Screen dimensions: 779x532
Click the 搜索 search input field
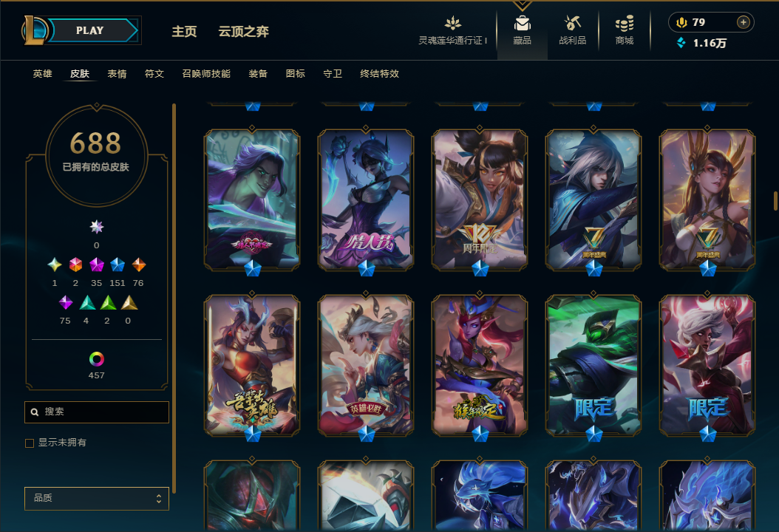(96, 412)
